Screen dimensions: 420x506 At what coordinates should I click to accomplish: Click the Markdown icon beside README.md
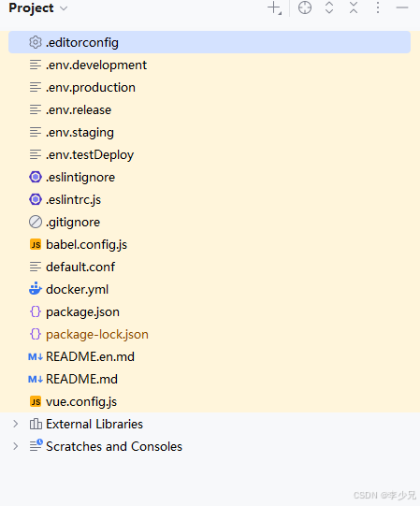[36, 379]
